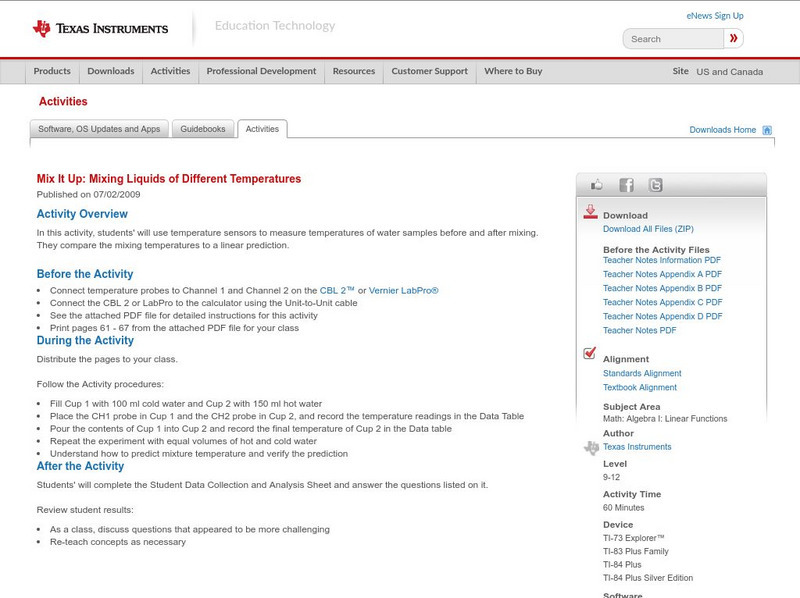
Task: Open the CBL 2 product link
Action: pos(337,290)
